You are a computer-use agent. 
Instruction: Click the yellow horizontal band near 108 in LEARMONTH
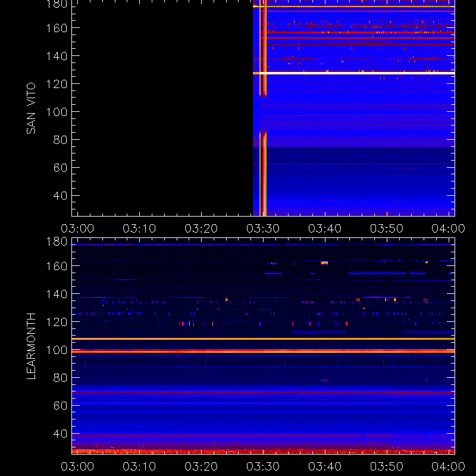[263, 339]
